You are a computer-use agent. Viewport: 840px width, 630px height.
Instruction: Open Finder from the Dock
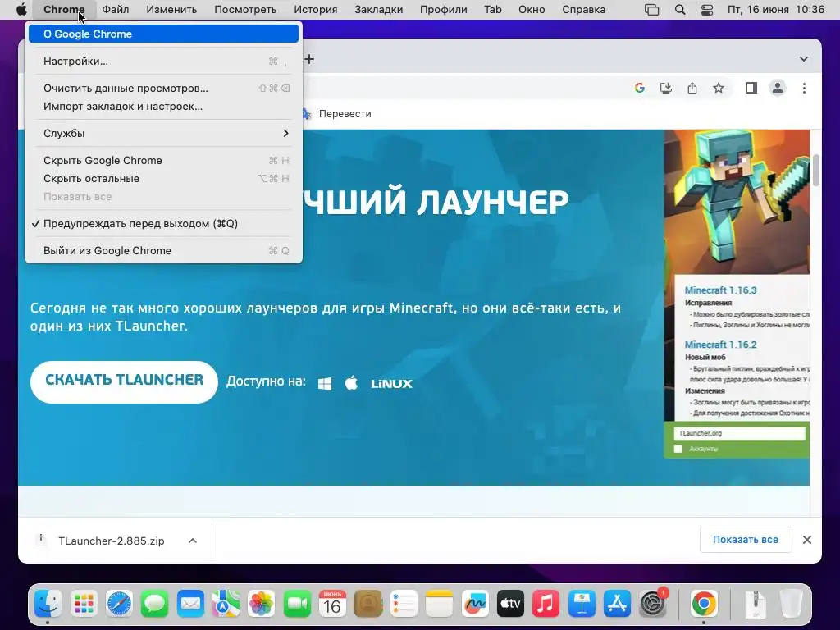[48, 604]
